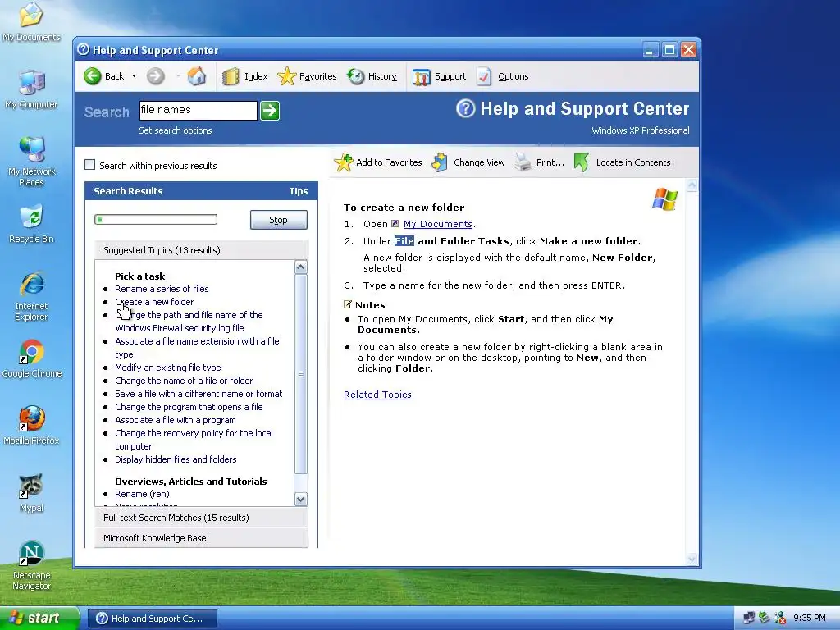The height and width of the screenshot is (630, 840).
Task: Click the first system tray network icon
Action: click(x=749, y=619)
